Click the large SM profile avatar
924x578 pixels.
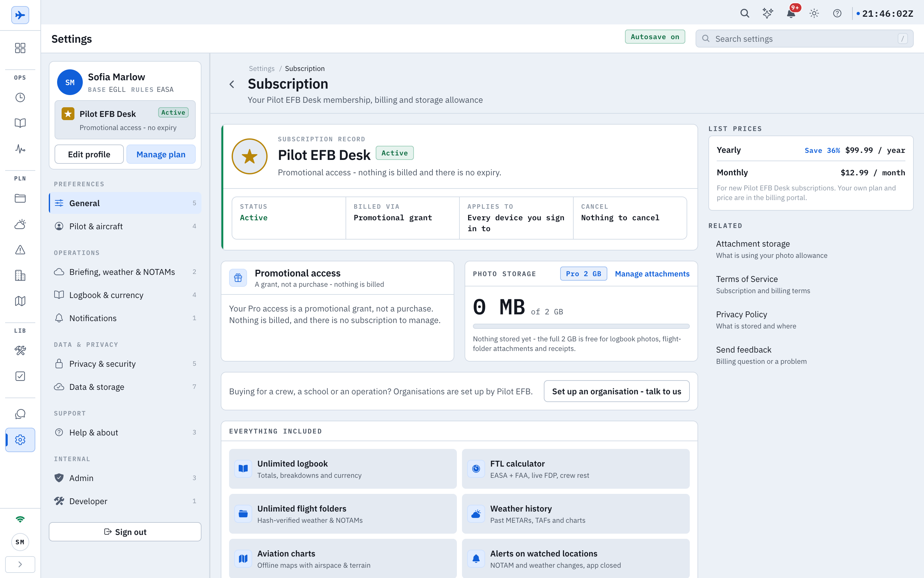[x=70, y=82]
